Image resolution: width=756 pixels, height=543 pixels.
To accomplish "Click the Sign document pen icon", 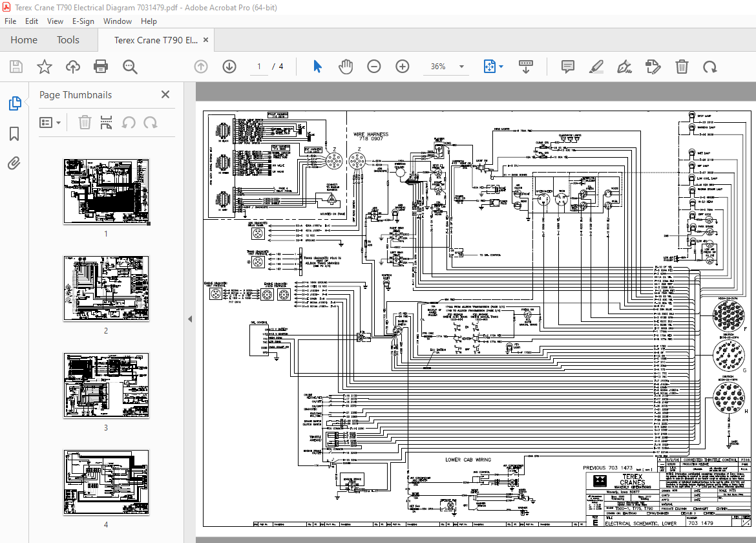I will (624, 67).
